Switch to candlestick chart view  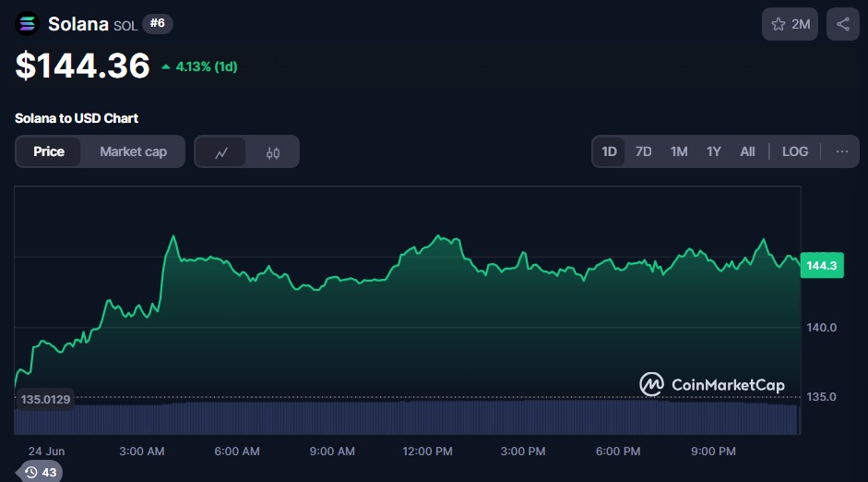coord(273,151)
